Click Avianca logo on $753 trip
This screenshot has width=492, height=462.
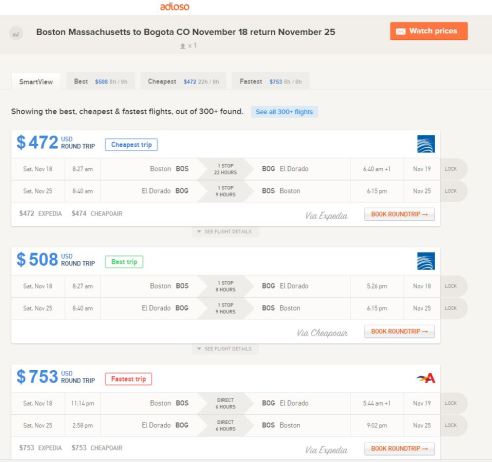coord(426,378)
